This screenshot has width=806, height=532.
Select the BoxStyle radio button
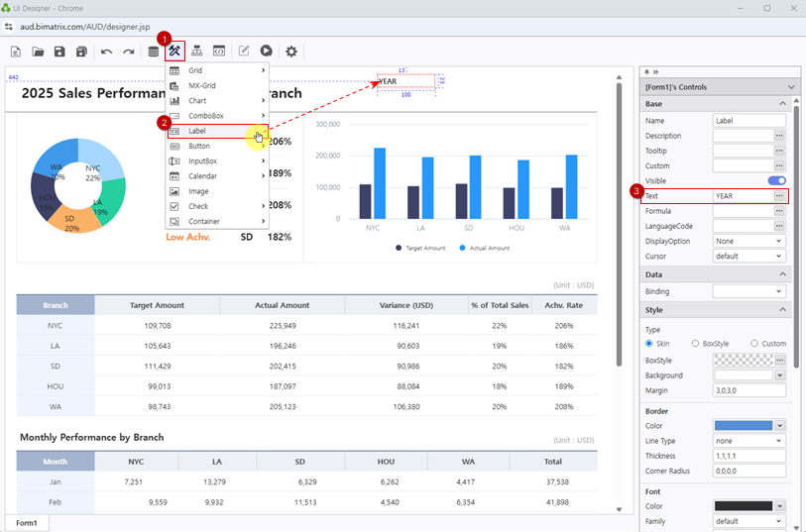tap(695, 344)
